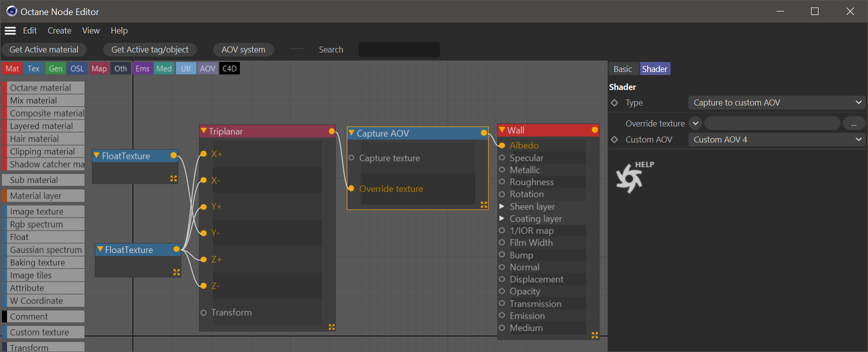The width and height of the screenshot is (868, 352).
Task: Click the Override texture input port on node
Action: [x=351, y=188]
